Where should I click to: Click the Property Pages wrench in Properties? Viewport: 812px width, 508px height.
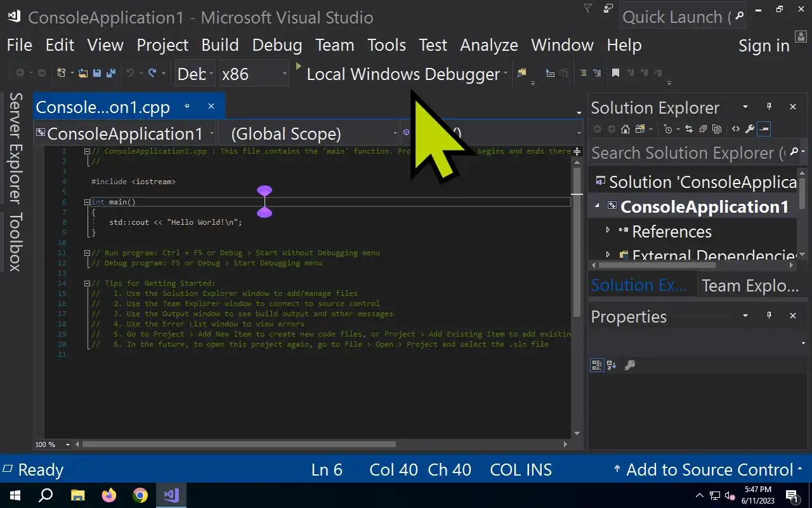click(x=630, y=364)
